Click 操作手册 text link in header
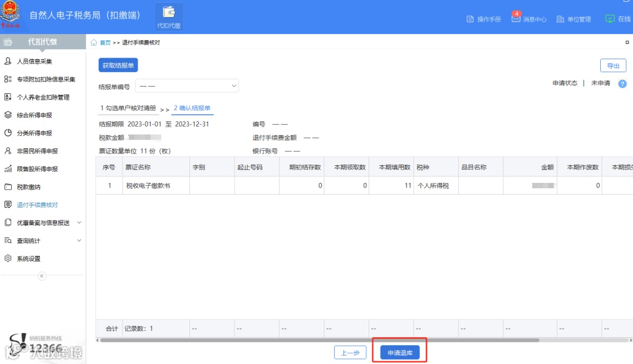Image resolution: width=633 pixels, height=364 pixels. (x=489, y=19)
